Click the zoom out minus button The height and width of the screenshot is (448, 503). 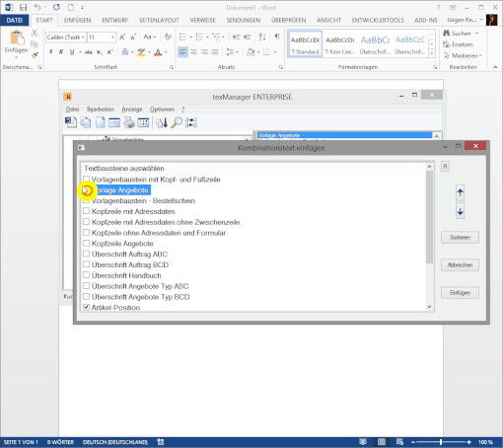tap(413, 442)
